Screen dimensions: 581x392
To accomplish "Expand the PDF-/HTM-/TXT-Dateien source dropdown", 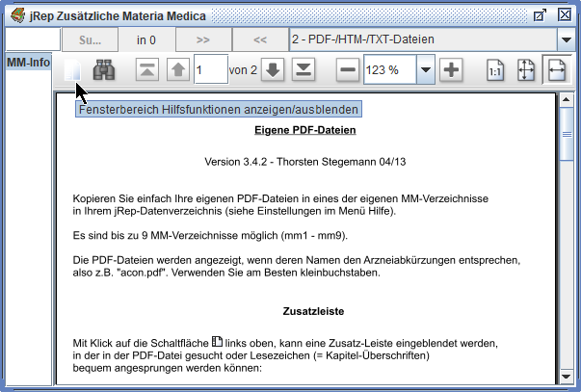I will pos(566,39).
